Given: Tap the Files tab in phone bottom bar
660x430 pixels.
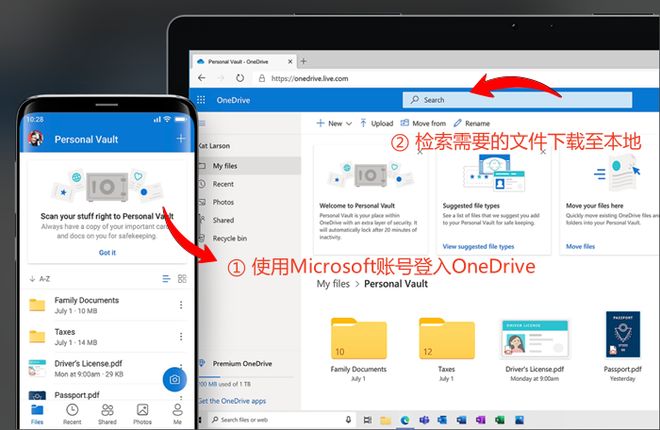Looking at the screenshot, I should pyautogui.click(x=37, y=414).
